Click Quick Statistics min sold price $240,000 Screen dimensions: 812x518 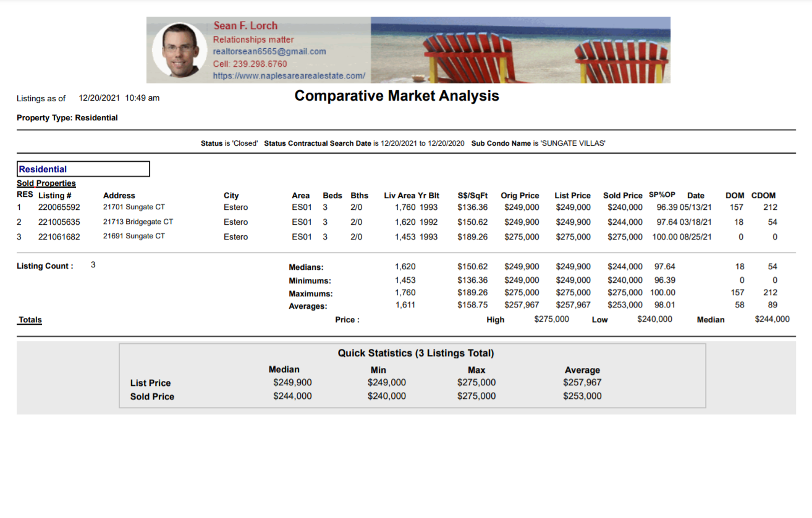[x=387, y=396]
